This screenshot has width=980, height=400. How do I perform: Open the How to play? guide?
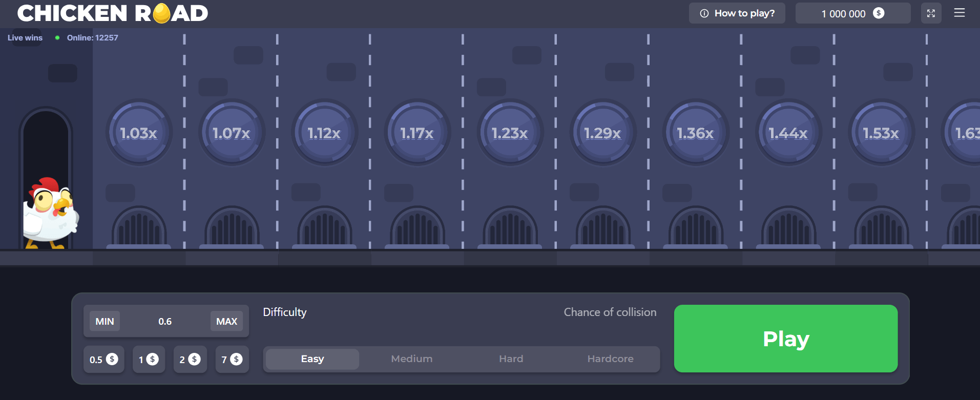click(737, 13)
